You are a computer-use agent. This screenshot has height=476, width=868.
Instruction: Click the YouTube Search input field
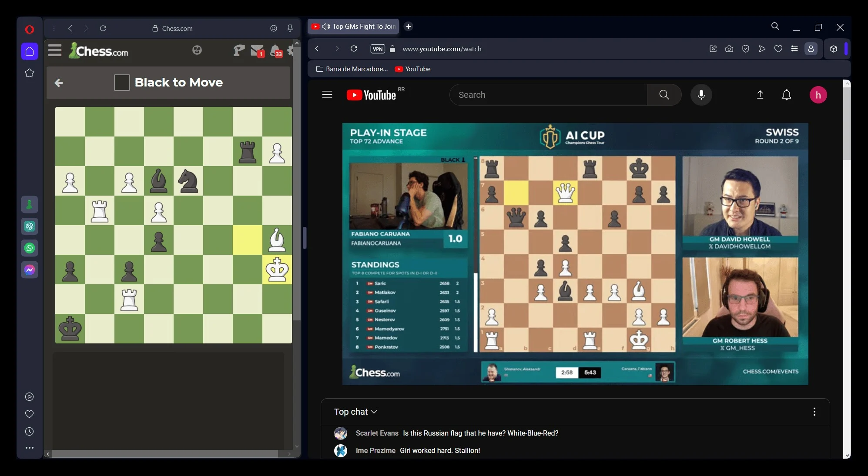(548, 95)
